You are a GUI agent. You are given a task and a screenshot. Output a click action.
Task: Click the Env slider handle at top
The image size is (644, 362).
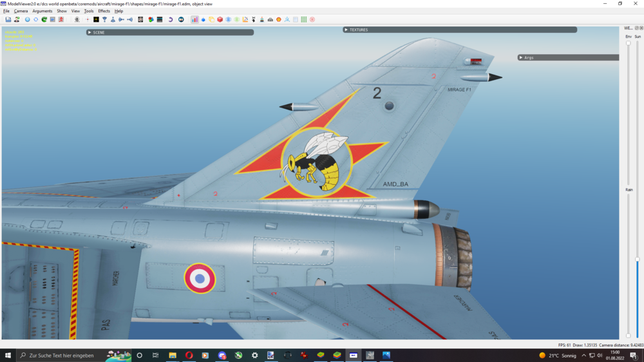click(x=629, y=43)
